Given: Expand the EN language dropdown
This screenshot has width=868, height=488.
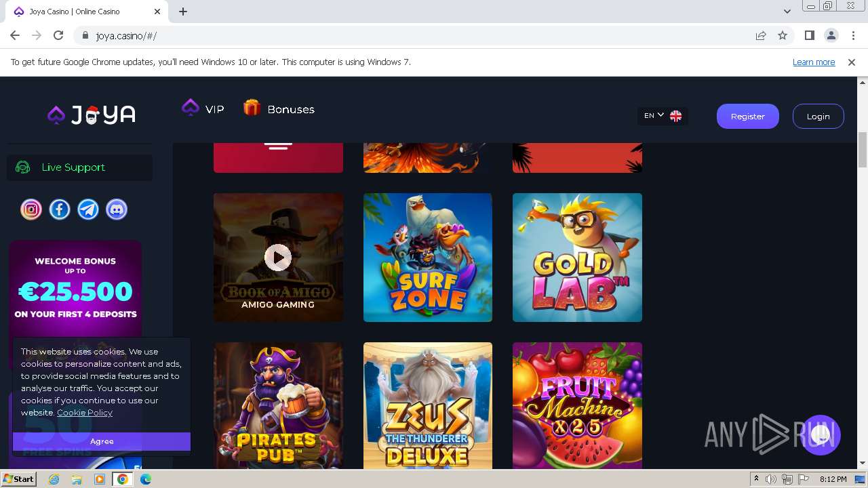Looking at the screenshot, I should (x=663, y=116).
